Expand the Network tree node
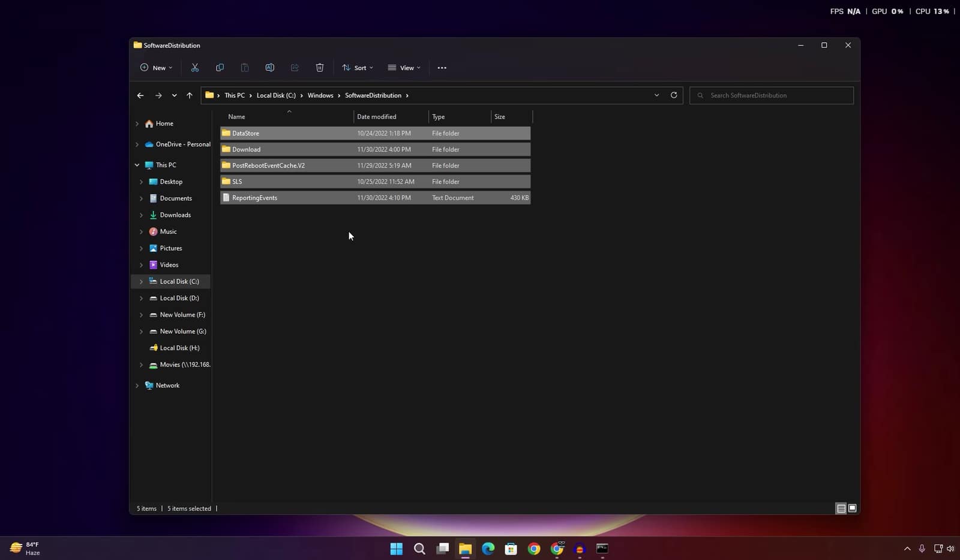The width and height of the screenshot is (960, 560). pyautogui.click(x=137, y=386)
